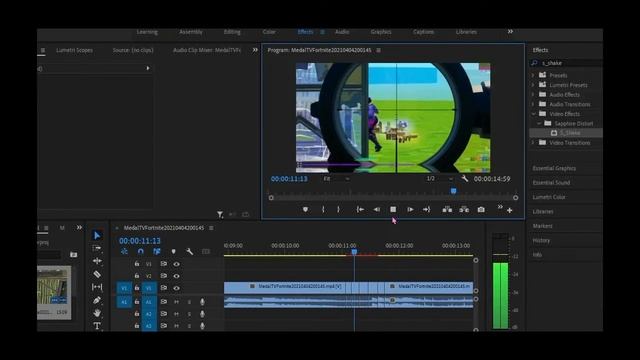
Task: Click the Lift button
Action: pos(447,209)
